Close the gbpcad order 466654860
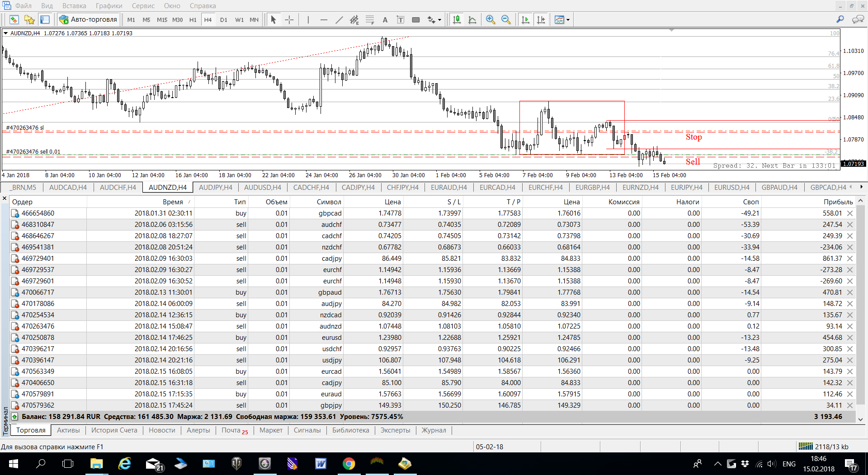The image size is (868, 475). [850, 213]
